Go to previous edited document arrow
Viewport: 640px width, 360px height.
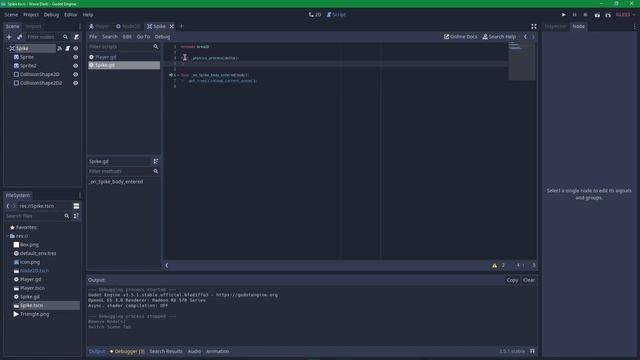(x=525, y=37)
